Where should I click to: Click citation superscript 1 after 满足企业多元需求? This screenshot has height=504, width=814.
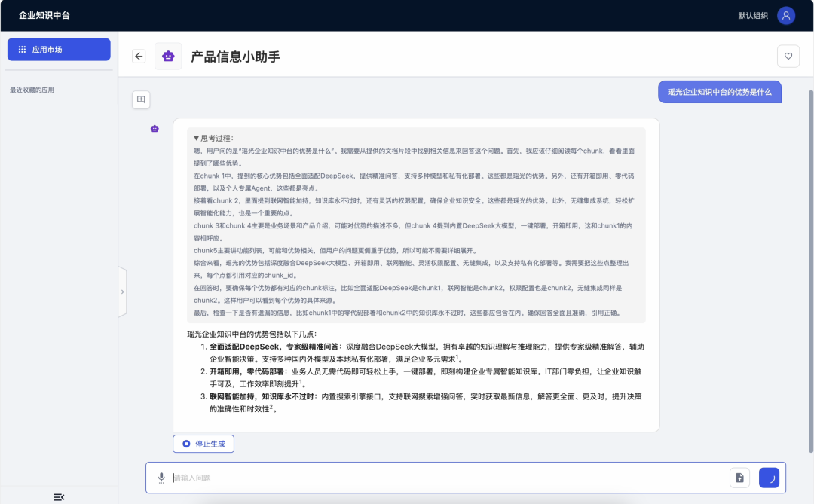(x=457, y=357)
